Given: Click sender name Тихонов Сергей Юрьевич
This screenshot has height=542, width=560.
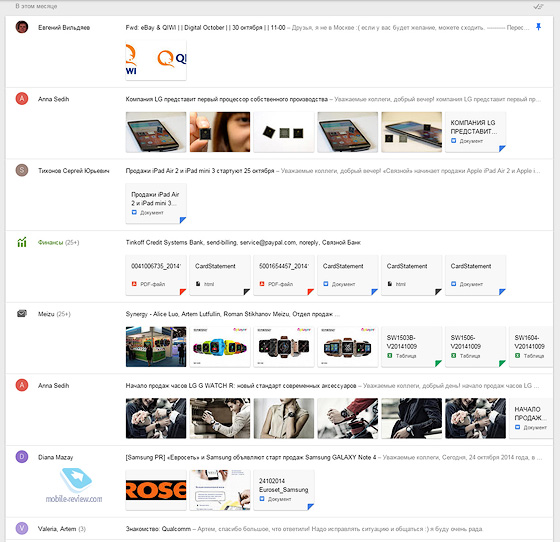Looking at the screenshot, I should (x=74, y=171).
